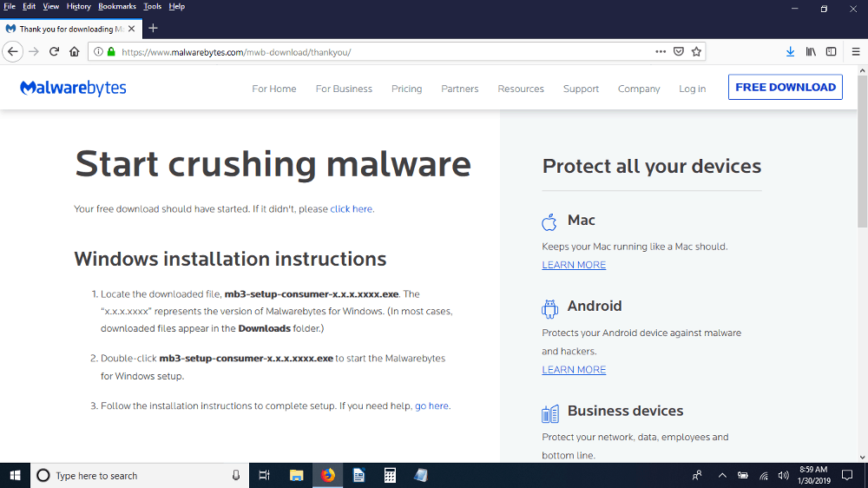Open the People icon in taskbar
The width and height of the screenshot is (868, 488).
coord(697,475)
